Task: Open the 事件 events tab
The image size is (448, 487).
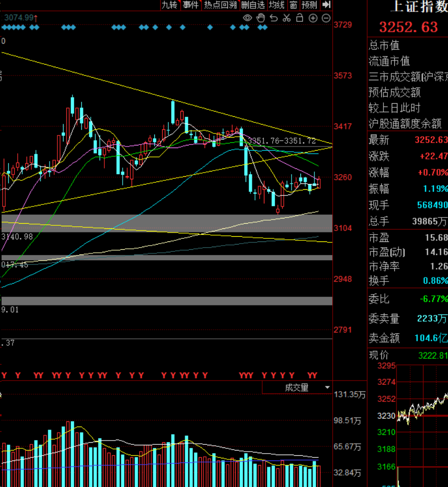Action: pos(191,5)
